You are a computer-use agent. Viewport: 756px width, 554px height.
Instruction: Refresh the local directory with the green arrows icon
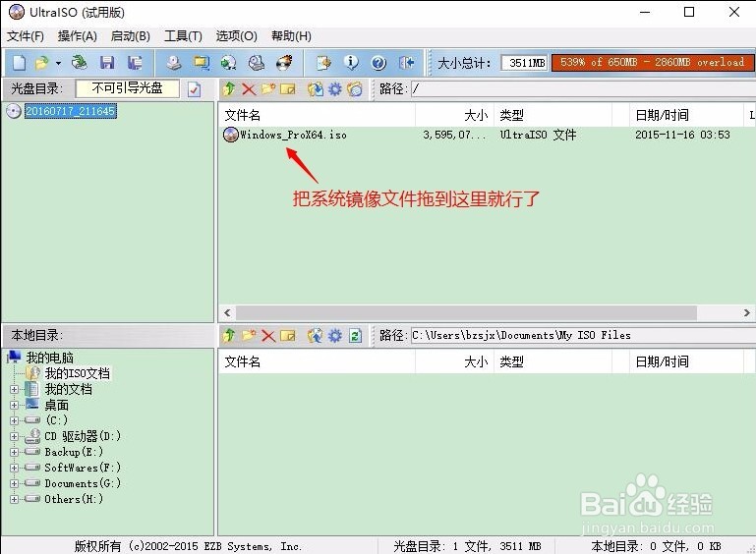(356, 335)
